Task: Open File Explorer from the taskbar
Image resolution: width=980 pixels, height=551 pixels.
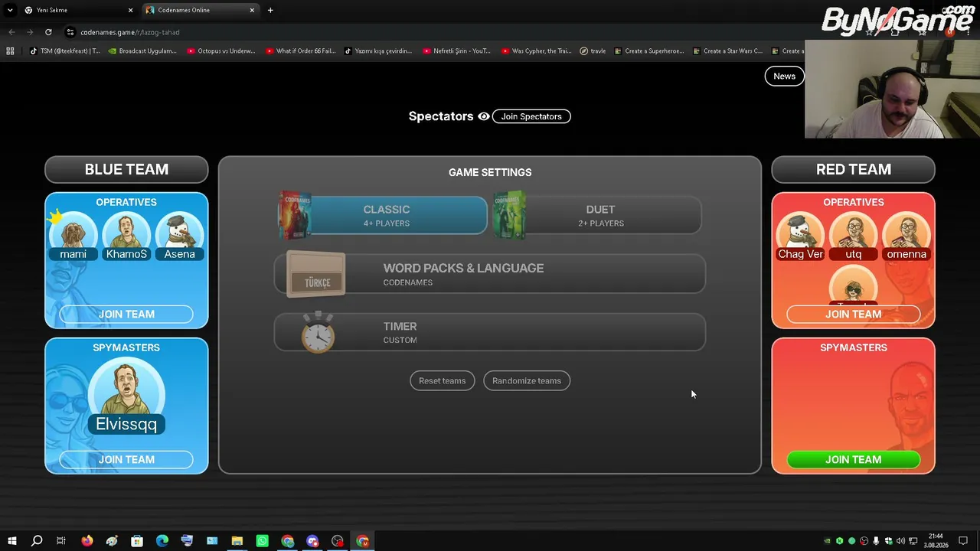Action: 237,541
